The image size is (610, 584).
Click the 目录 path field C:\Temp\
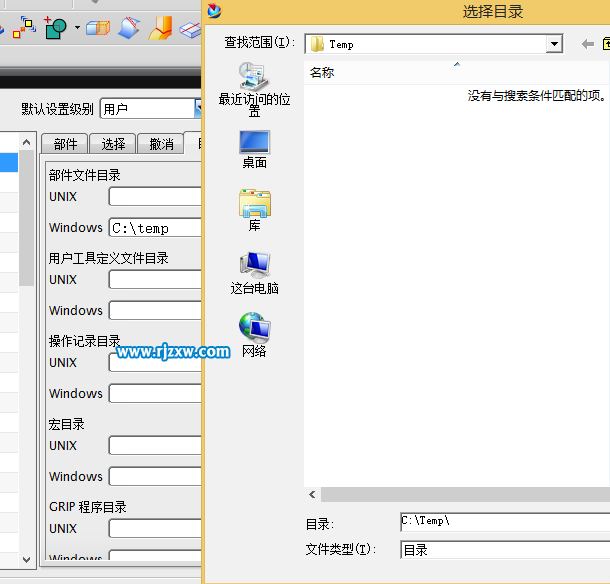click(505, 522)
